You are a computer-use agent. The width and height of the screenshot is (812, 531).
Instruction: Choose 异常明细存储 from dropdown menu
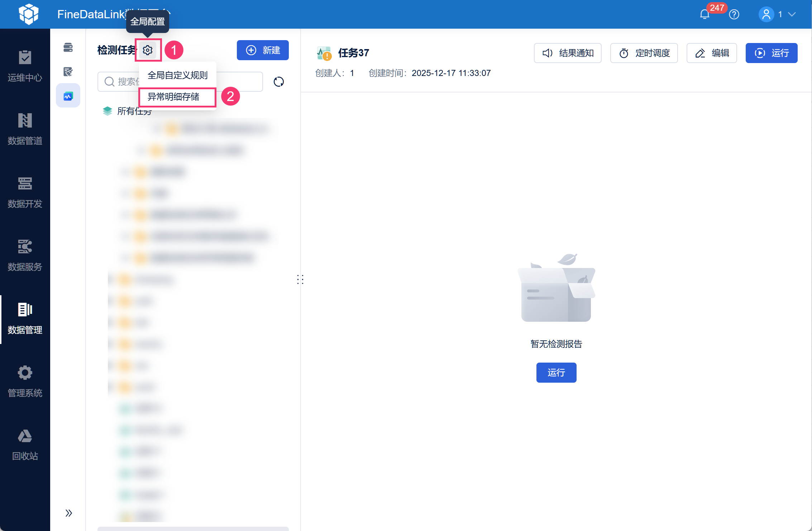[x=177, y=97]
